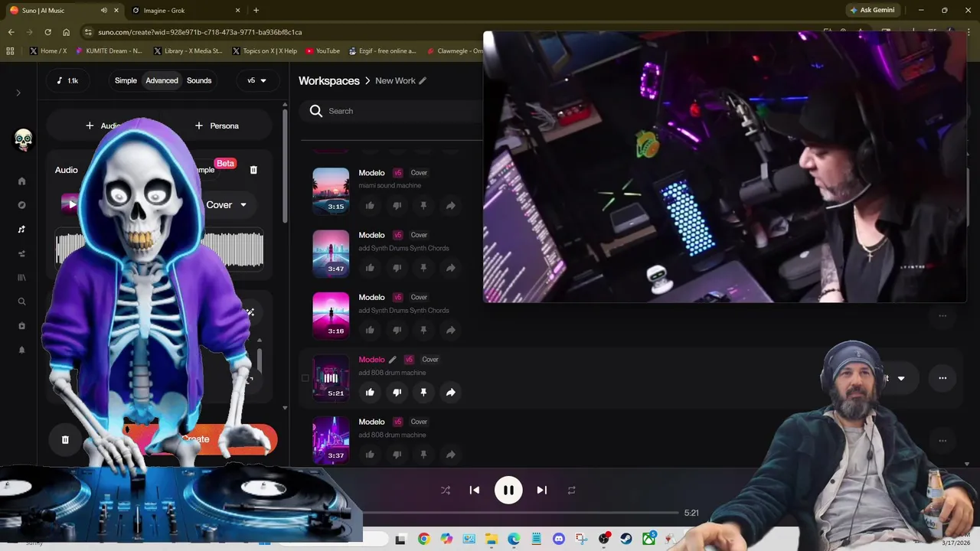Open Ask Gemini in the browser

click(x=872, y=11)
